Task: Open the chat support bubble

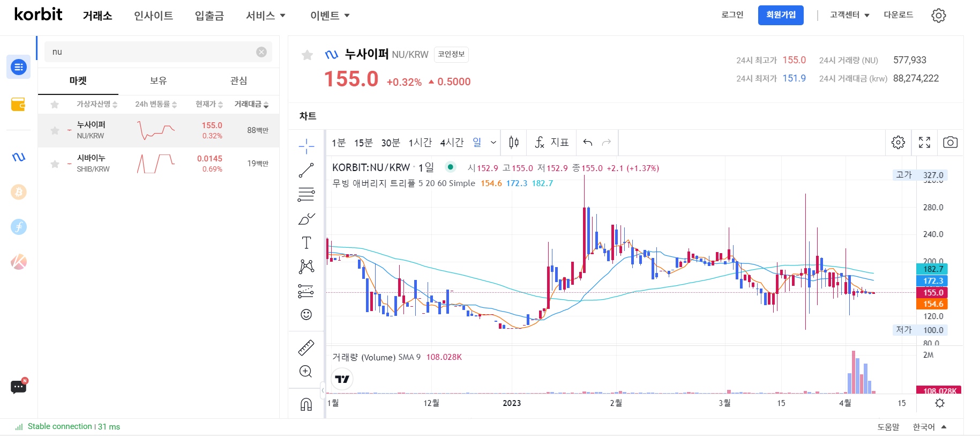Action: [x=19, y=386]
